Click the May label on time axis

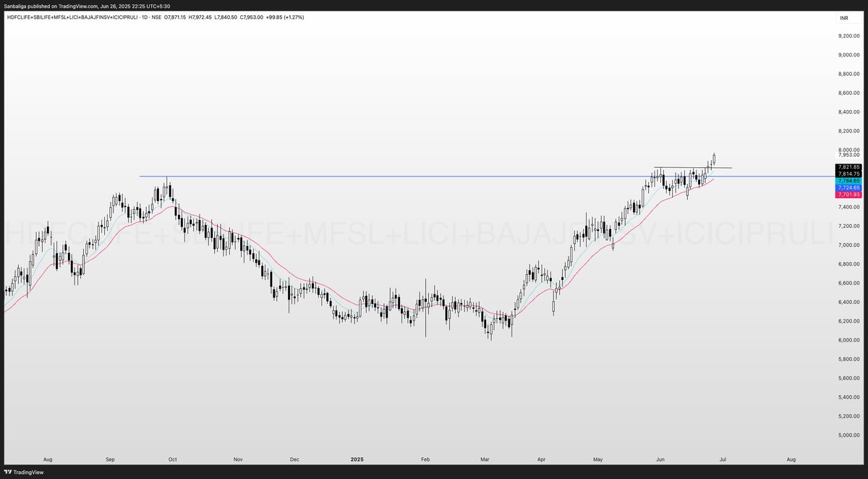point(598,459)
